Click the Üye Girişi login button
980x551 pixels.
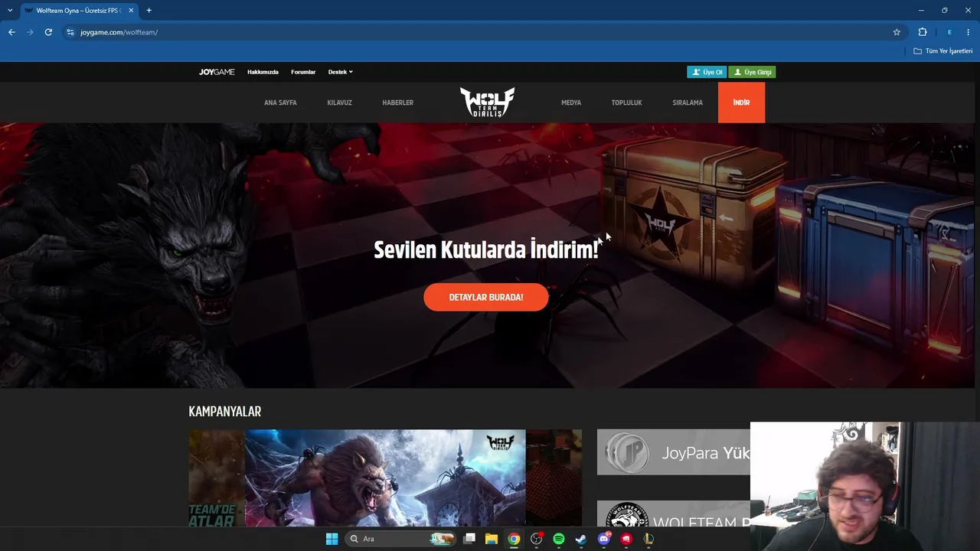752,72
